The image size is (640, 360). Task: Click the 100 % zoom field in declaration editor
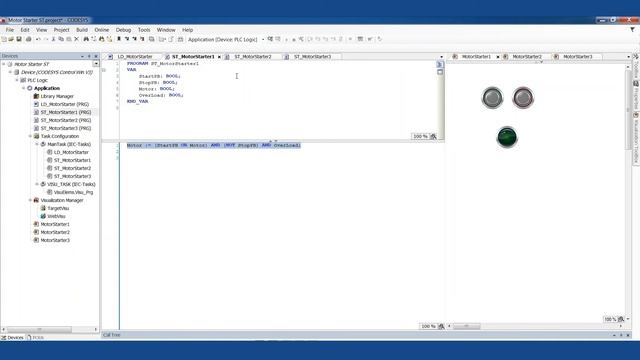pos(420,136)
